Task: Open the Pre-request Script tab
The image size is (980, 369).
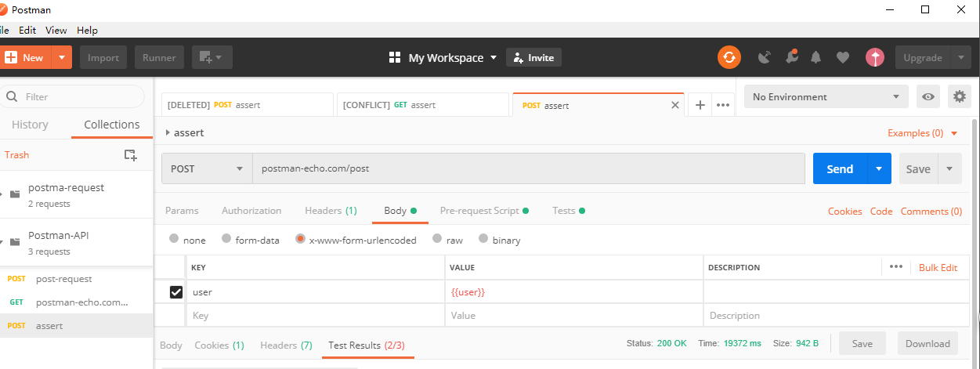Action: 484,211
